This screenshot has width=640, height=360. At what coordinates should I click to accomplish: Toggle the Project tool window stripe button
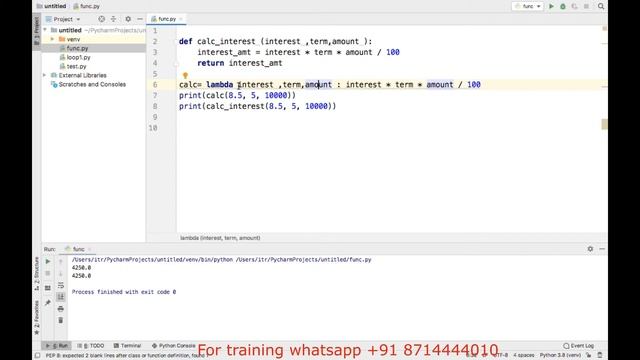[36, 31]
